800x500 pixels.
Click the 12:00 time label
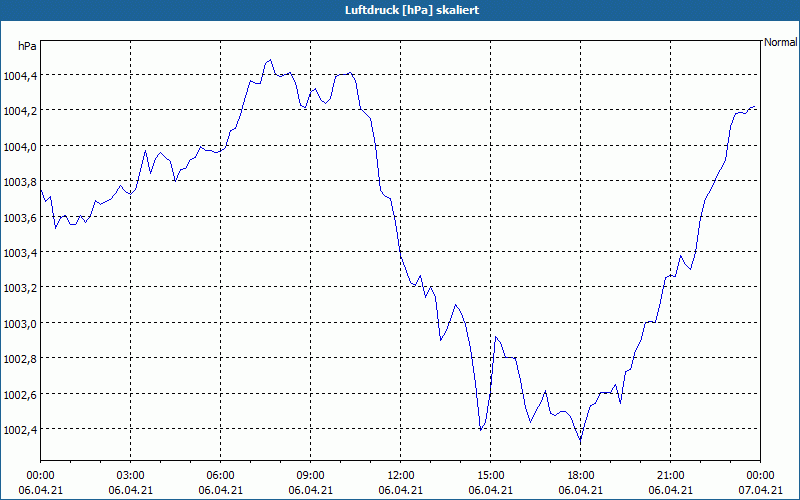(401, 476)
